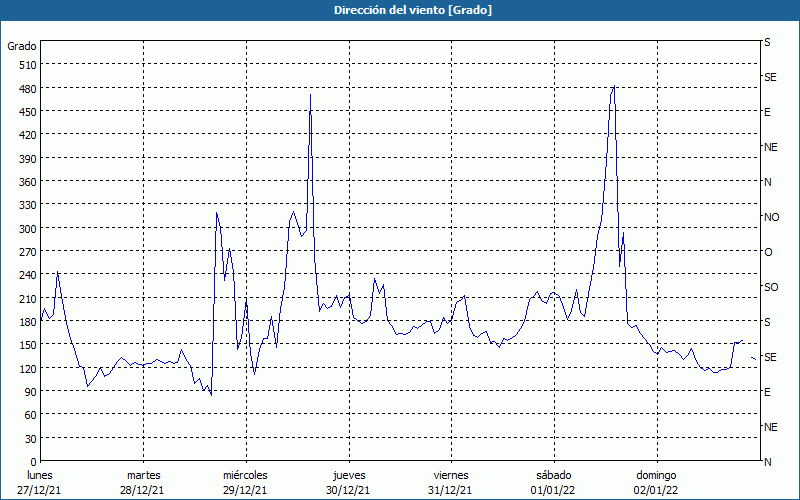Click the 30 value on the y-axis
The height and width of the screenshot is (500, 800).
(31, 438)
